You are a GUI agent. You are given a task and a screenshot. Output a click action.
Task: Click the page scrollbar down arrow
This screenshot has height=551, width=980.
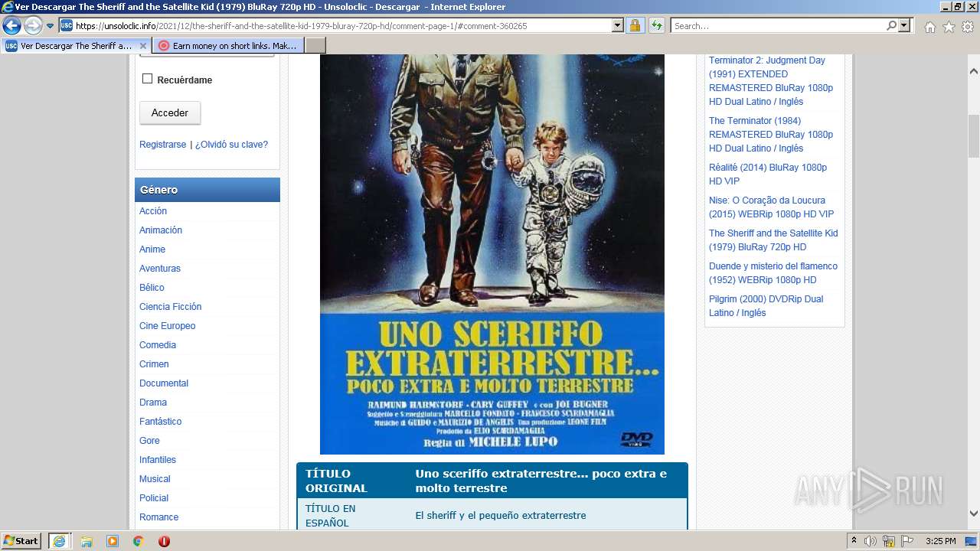click(974, 514)
